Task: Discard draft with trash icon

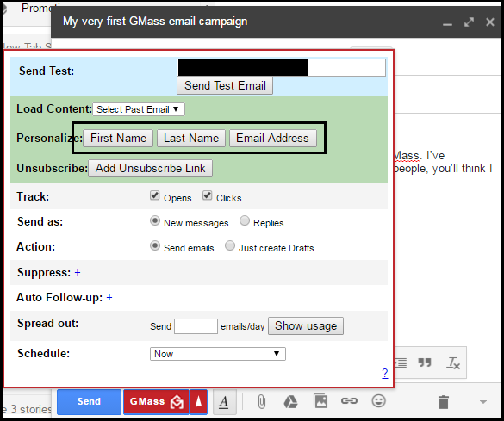Action: click(x=444, y=402)
